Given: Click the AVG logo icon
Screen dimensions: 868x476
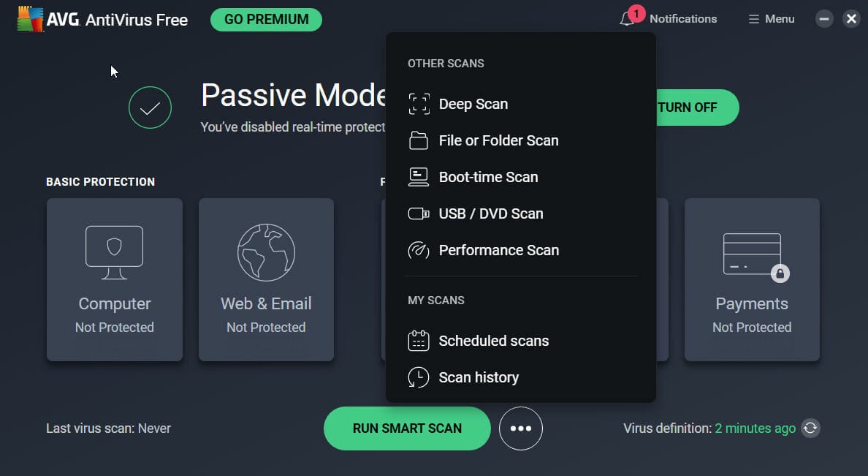Looking at the screenshot, I should tap(30, 20).
